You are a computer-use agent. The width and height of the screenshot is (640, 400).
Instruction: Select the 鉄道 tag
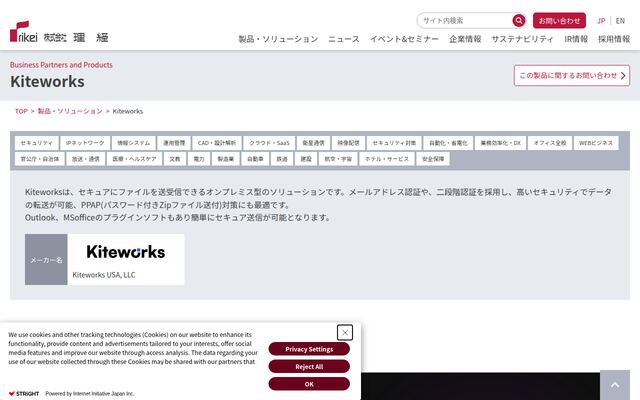282,159
